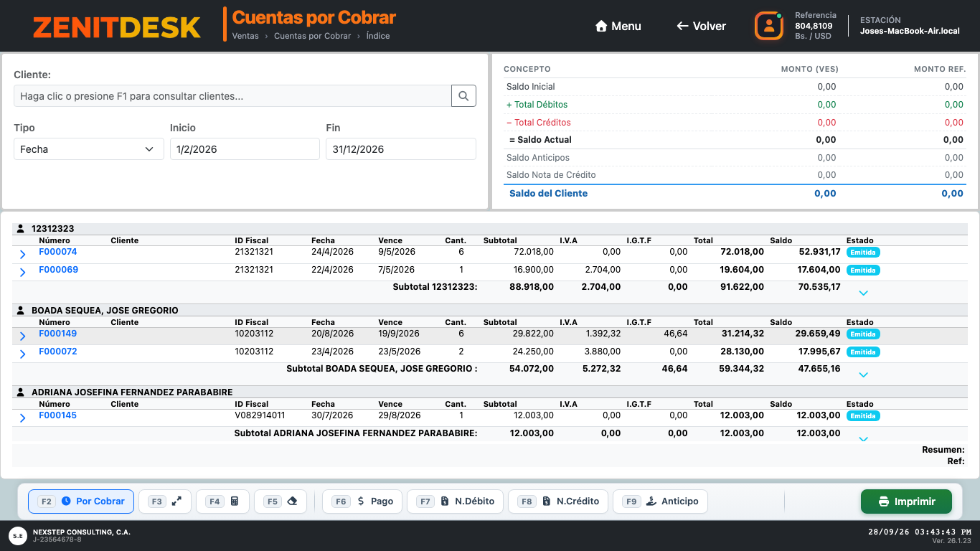Click the F7 N.Débito button
This screenshot has height=551, width=980.
(456, 501)
